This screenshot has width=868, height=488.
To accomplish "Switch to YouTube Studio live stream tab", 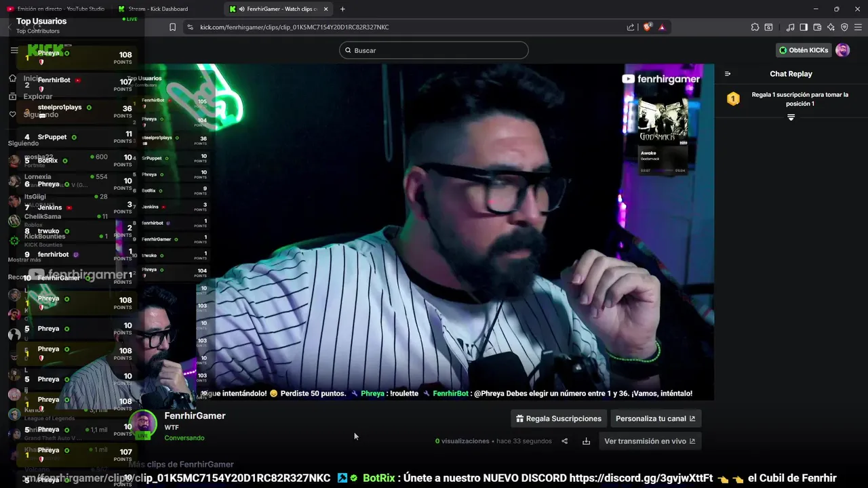I will coord(56,9).
